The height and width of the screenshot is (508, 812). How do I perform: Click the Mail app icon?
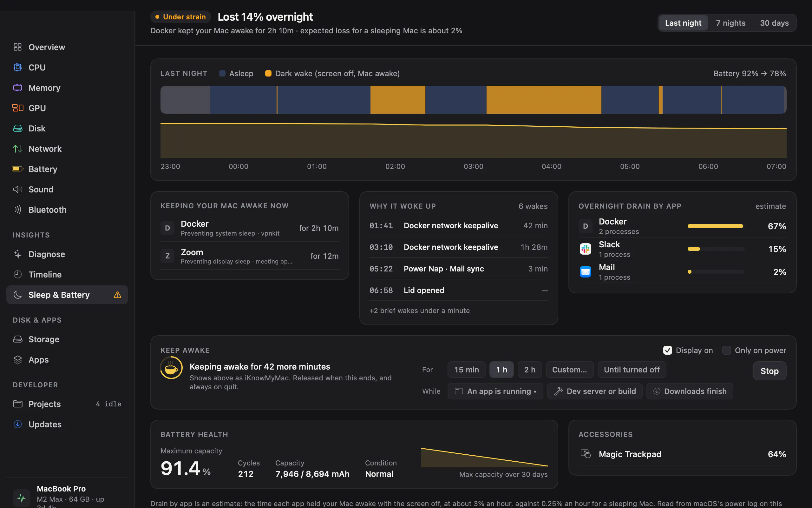tap(586, 271)
